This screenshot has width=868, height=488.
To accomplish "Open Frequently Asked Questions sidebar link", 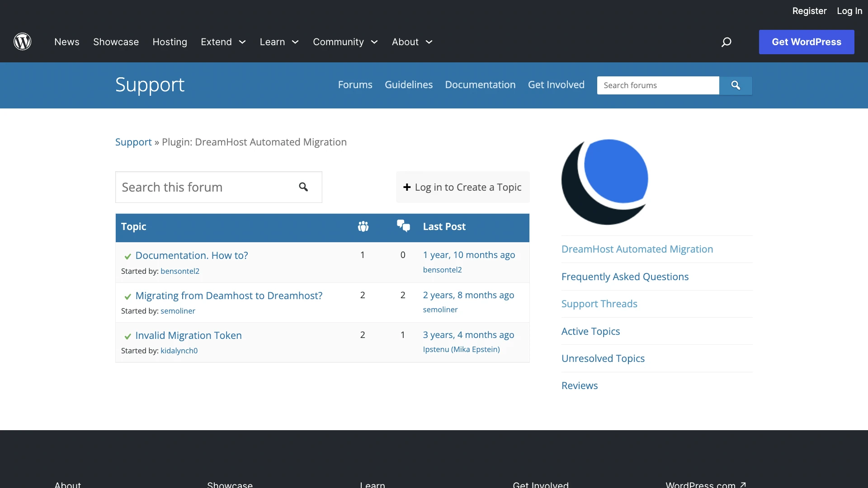I will [625, 277].
